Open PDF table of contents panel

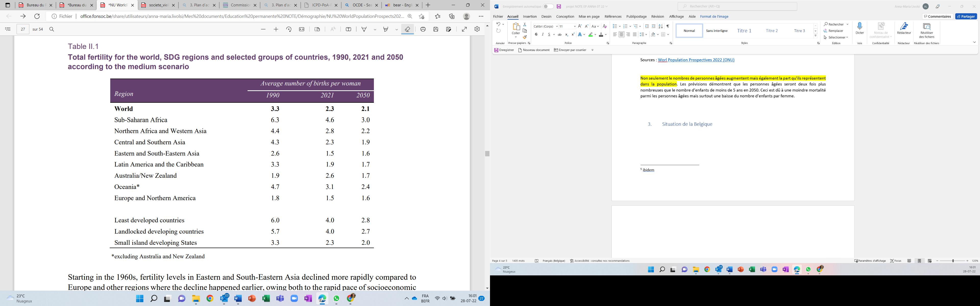[8, 29]
